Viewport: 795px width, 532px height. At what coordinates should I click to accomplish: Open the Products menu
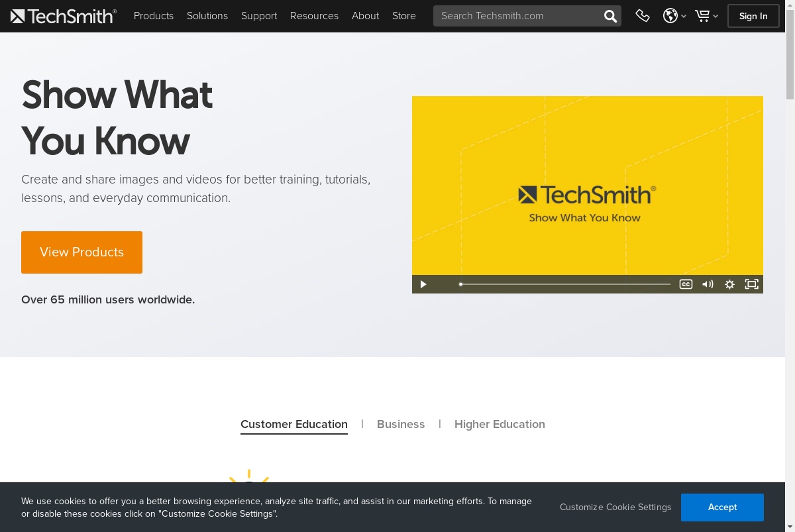pos(154,16)
